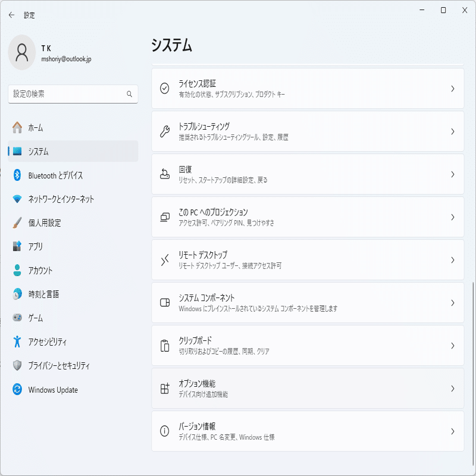Open クリップボード chevron arrow
Viewport: 476px width, 476px height.
[x=453, y=346]
